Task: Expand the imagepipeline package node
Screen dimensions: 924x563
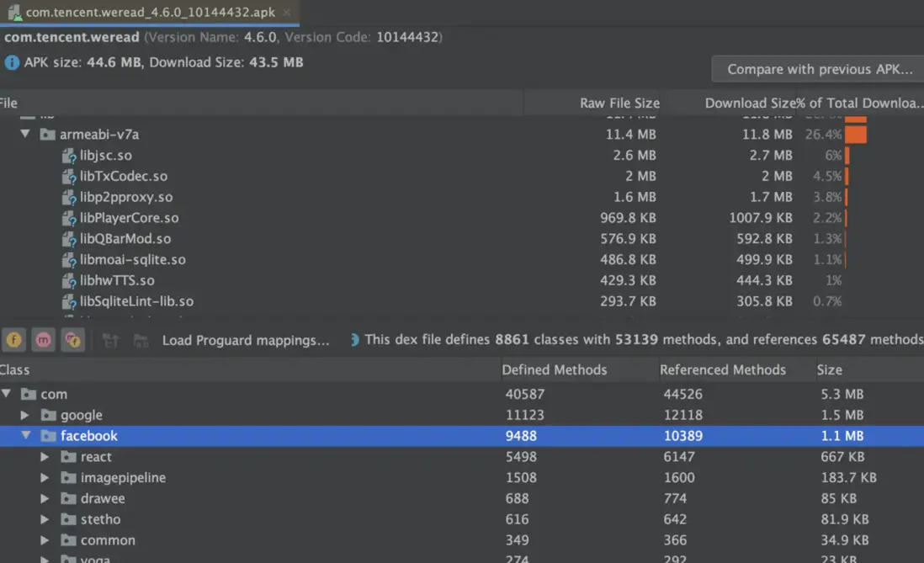Action: pos(45,478)
